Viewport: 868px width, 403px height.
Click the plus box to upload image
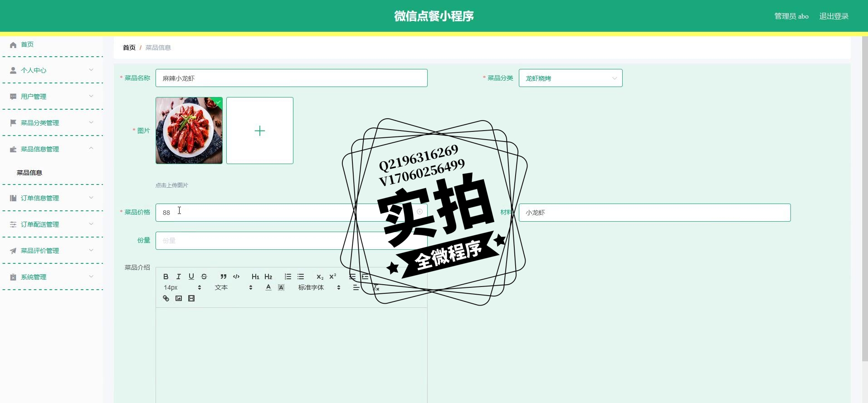pos(260,131)
